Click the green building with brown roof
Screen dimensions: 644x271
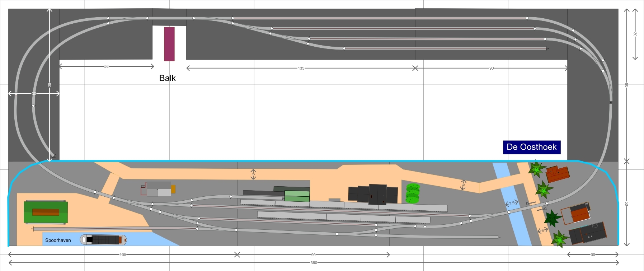(46, 212)
